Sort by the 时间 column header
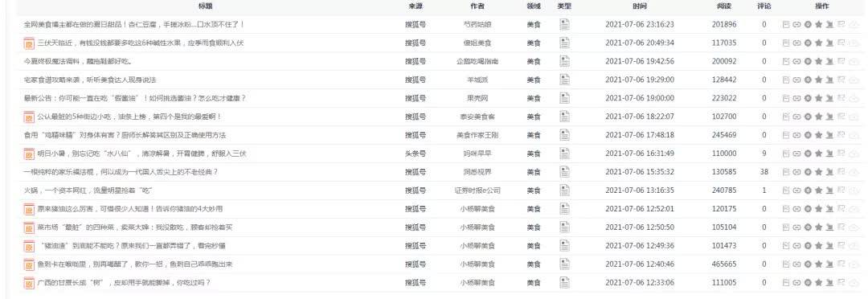This screenshot has height=299, width=868. 640,6
